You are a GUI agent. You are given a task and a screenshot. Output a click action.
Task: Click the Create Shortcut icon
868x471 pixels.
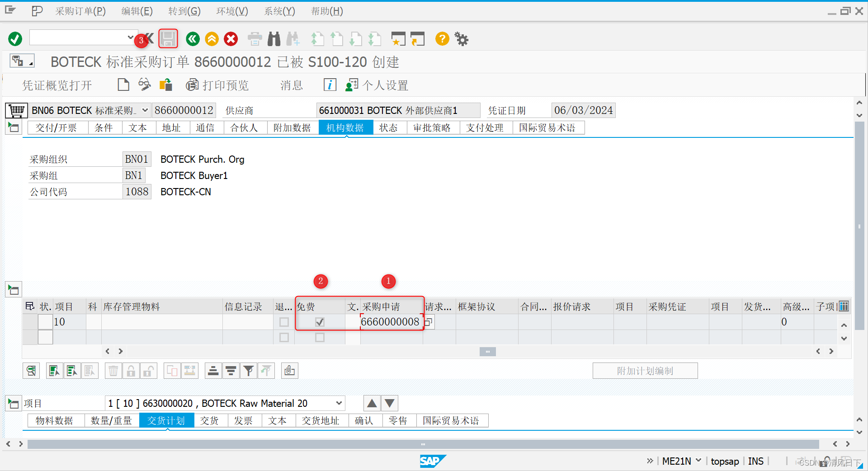(x=417, y=39)
